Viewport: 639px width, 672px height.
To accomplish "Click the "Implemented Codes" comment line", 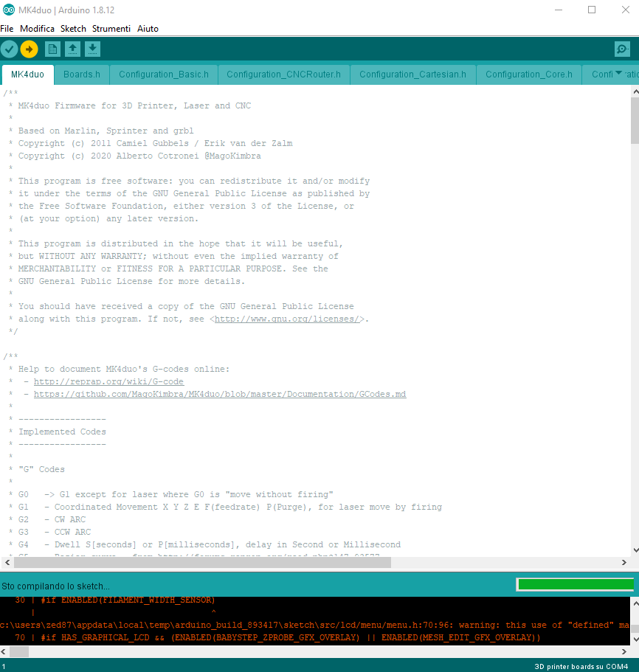I will coord(62,432).
